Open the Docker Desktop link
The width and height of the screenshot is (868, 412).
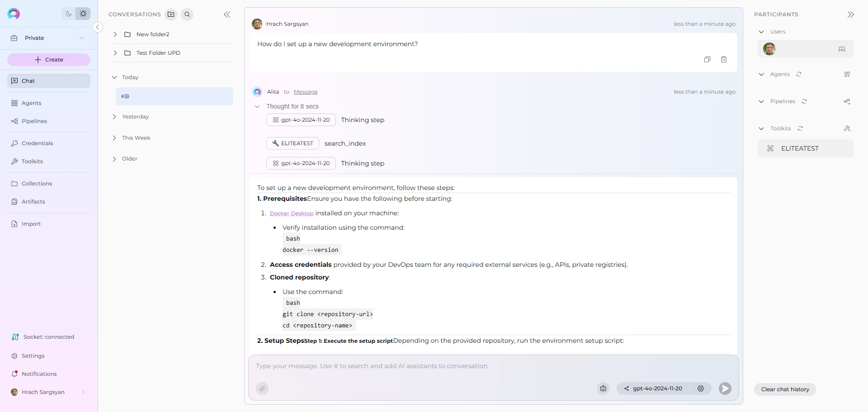[x=292, y=213]
